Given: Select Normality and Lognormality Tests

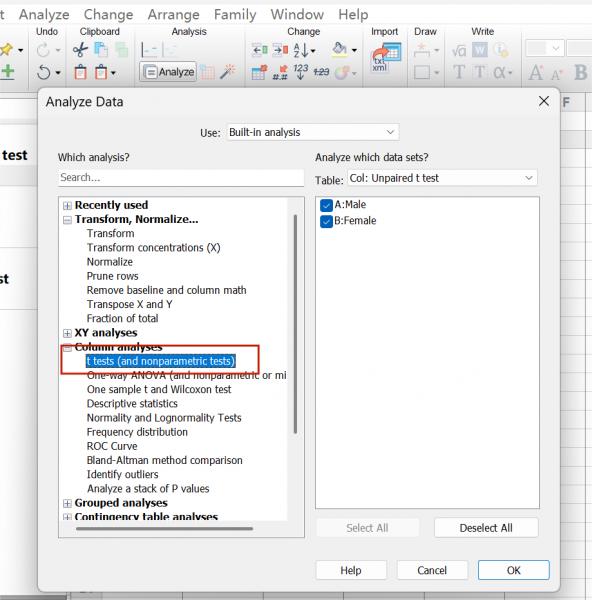Looking at the screenshot, I should click(164, 418).
